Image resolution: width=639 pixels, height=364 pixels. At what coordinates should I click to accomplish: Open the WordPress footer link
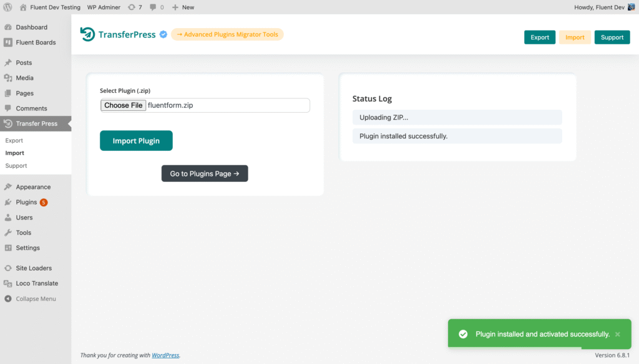coord(165,355)
